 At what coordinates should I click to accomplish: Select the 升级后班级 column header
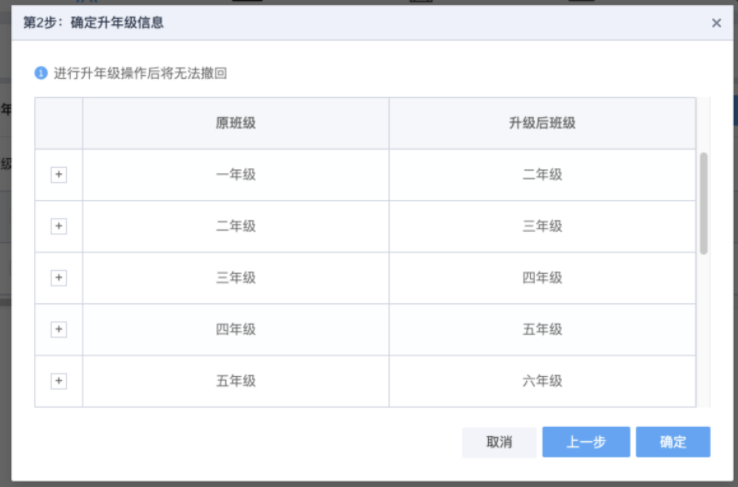(x=542, y=123)
